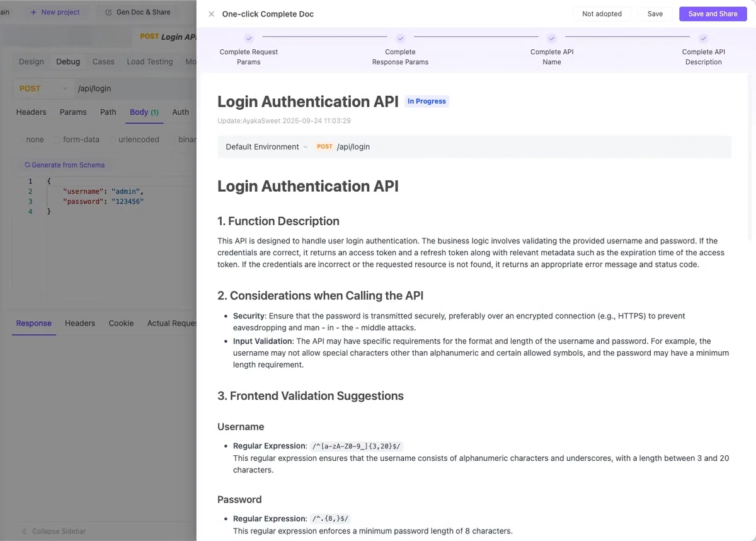Open the Body (1) request tab
The image size is (756, 541).
point(144,112)
